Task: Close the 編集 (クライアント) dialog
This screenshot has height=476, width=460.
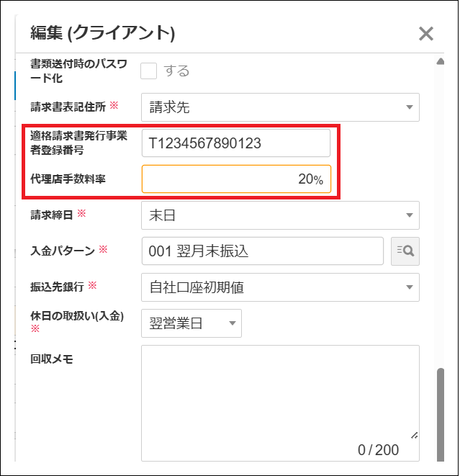Action: [425, 33]
